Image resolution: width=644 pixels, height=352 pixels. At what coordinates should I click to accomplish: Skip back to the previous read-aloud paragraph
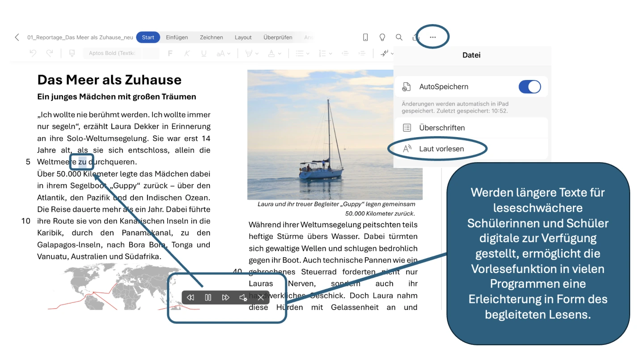191,298
